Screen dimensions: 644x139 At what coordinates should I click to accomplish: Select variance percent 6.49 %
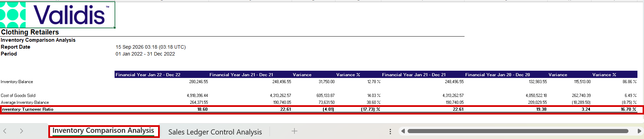point(631,96)
